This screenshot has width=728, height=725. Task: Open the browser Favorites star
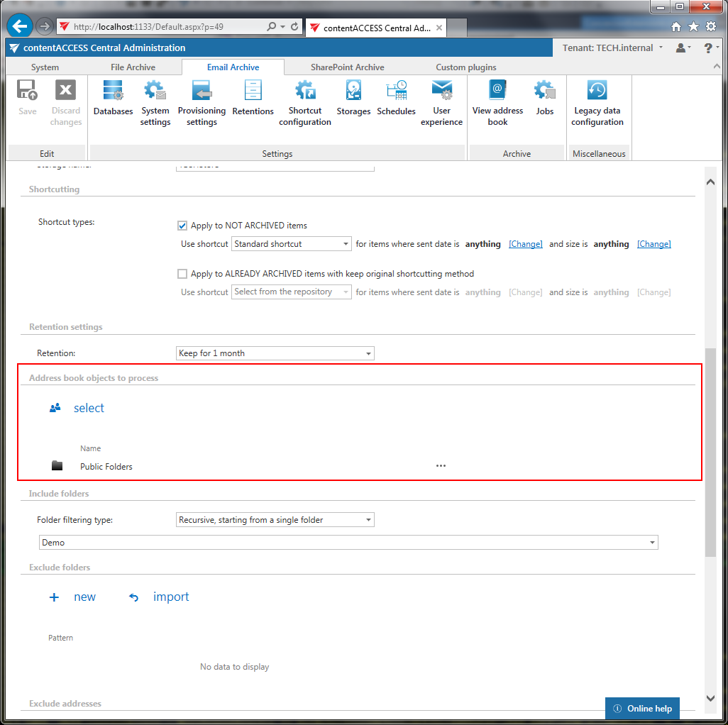pos(694,26)
